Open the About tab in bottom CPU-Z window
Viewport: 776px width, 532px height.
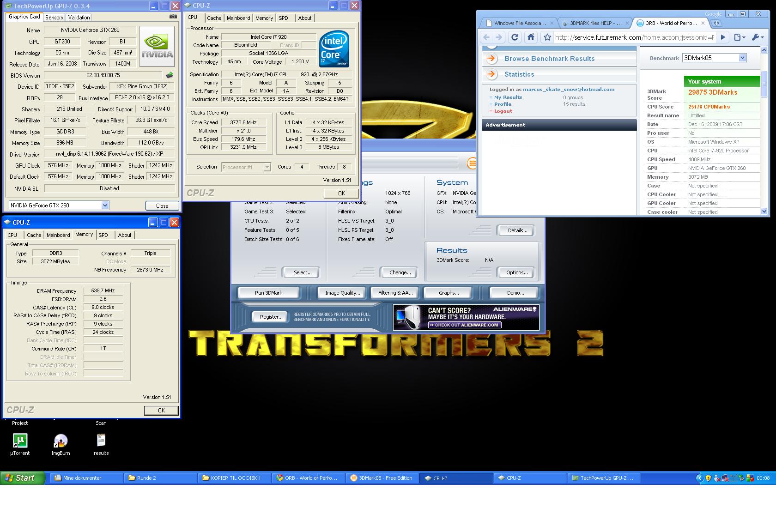(125, 235)
